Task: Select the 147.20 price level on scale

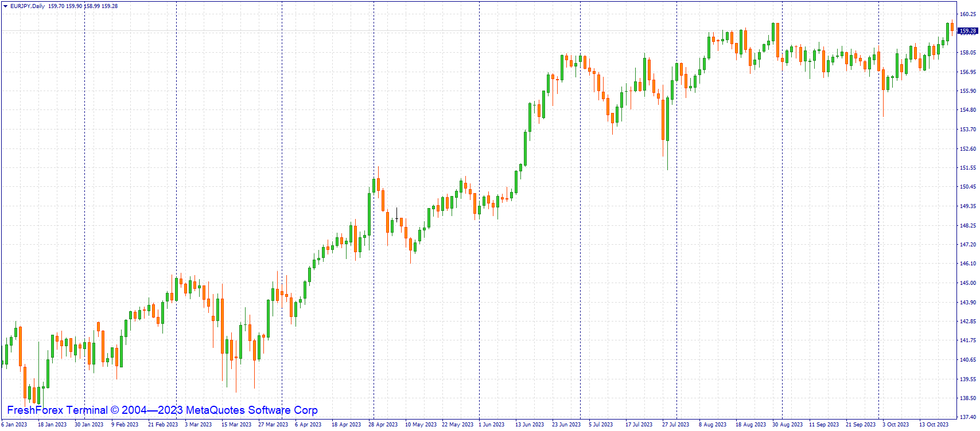Action: point(967,245)
